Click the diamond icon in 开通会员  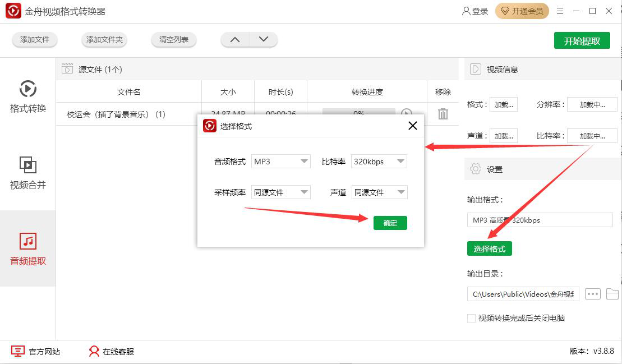pos(505,11)
